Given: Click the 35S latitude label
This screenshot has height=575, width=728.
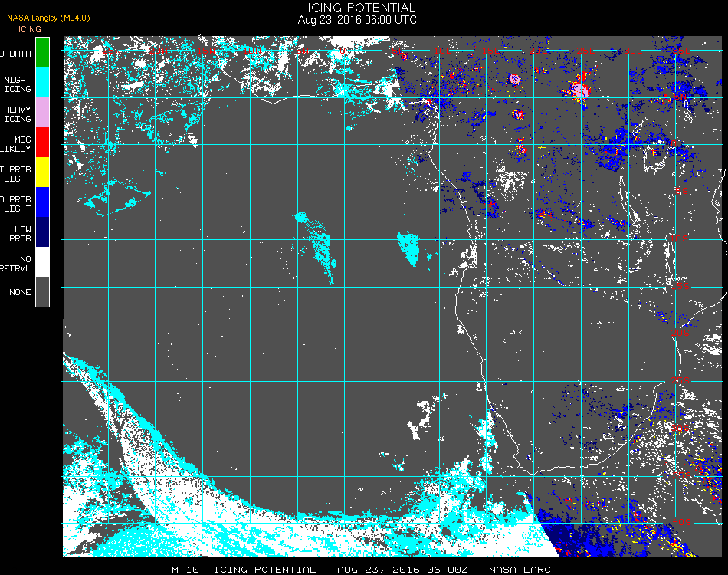Looking at the screenshot, I should pos(681,475).
